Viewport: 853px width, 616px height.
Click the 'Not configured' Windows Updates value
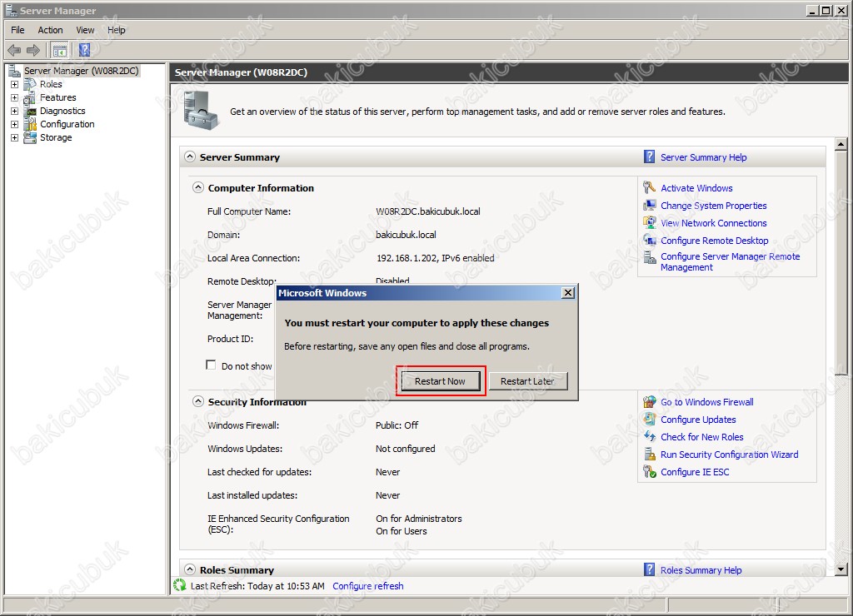coord(406,449)
